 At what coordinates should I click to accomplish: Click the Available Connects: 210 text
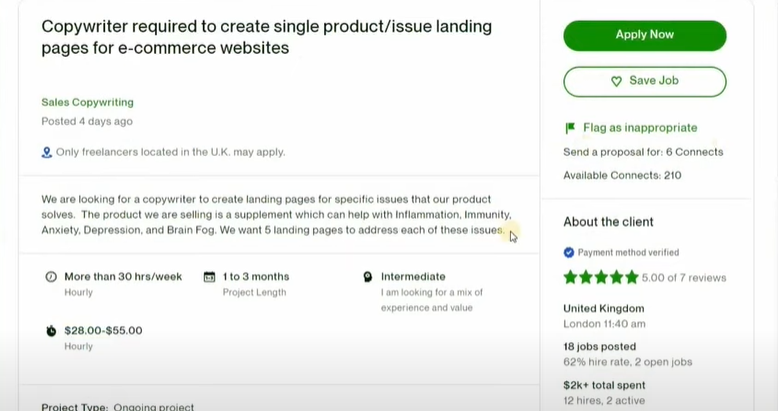coord(622,175)
